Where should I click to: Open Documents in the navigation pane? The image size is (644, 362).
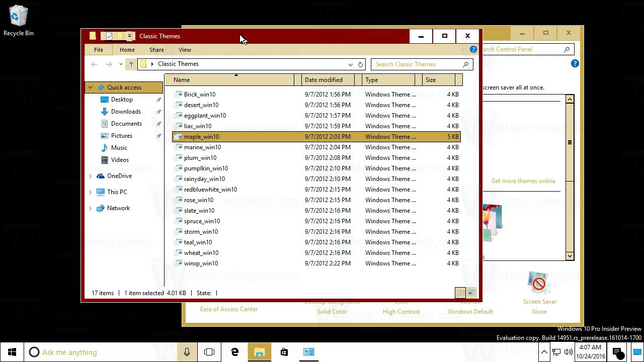[x=126, y=124]
